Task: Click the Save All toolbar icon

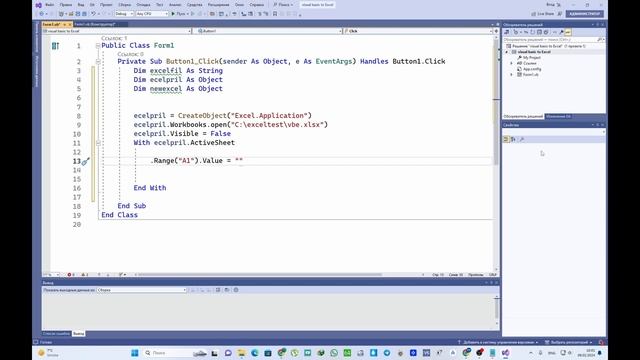Action: (x=84, y=14)
